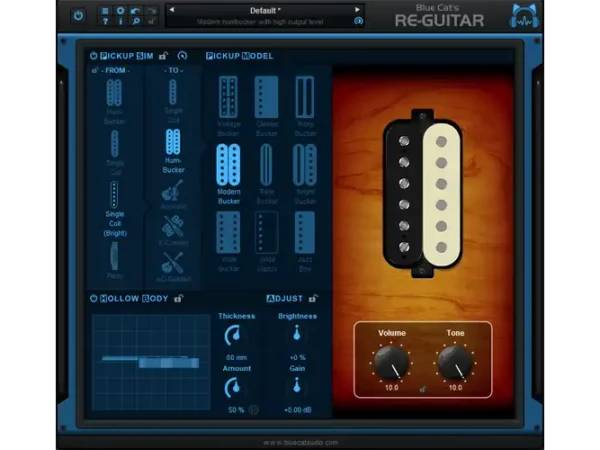Click the Blue Cat headphones logo
Image resolution: width=600 pixels, height=450 pixels.
tap(524, 16)
